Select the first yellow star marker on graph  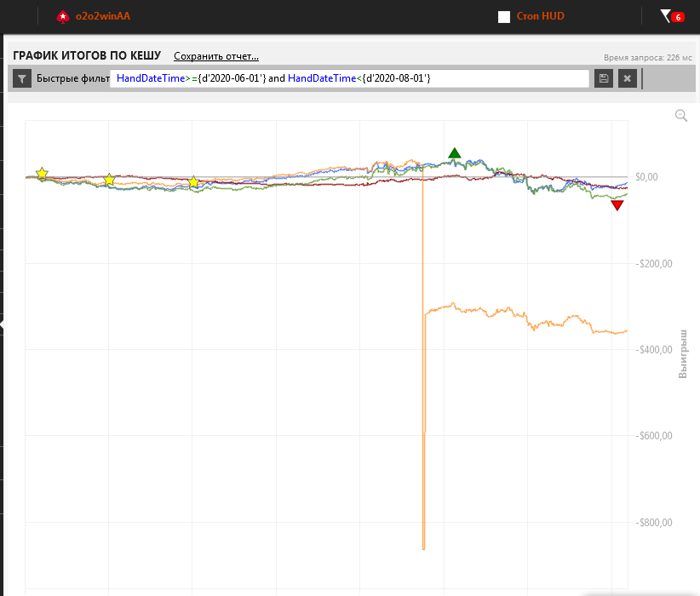42,173
